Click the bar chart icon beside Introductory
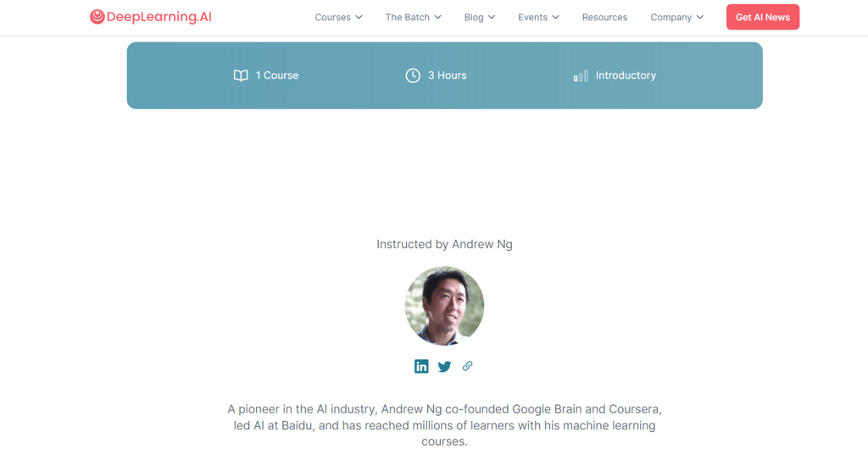 tap(581, 76)
